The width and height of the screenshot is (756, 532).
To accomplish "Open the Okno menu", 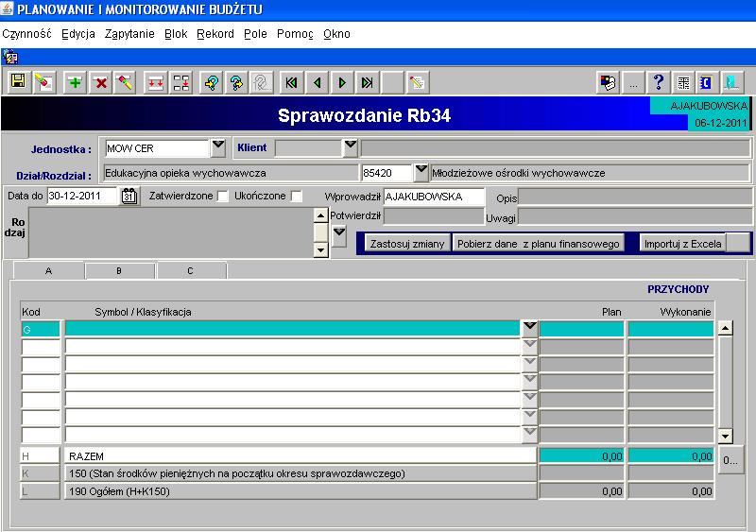I will click(336, 34).
